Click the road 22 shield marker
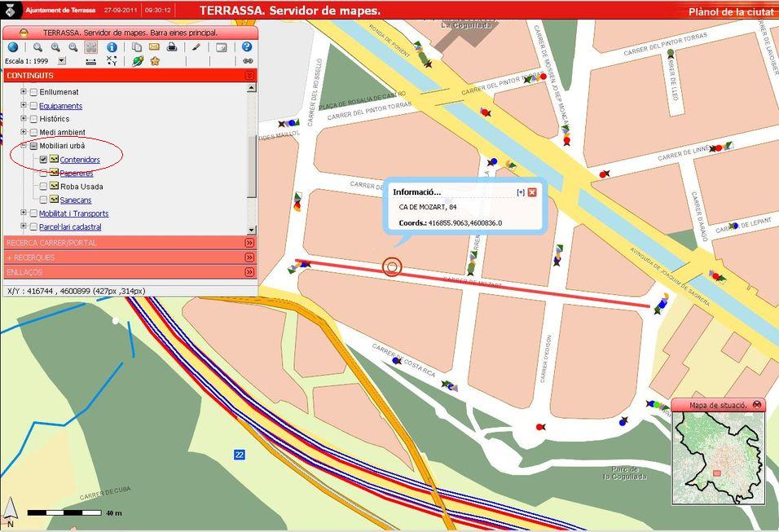Viewport: 779px width, 532px height. (240, 455)
